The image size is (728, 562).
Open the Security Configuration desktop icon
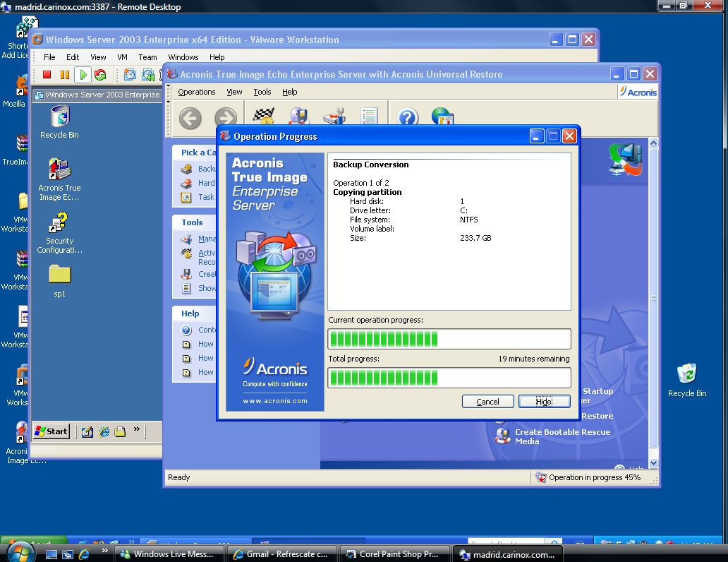pyautogui.click(x=59, y=223)
